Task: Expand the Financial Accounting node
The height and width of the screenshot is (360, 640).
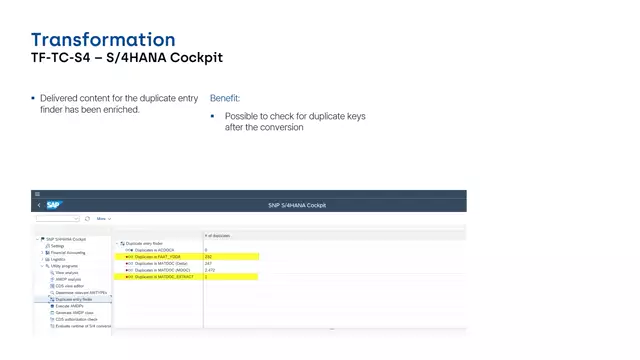Action: click(42, 253)
